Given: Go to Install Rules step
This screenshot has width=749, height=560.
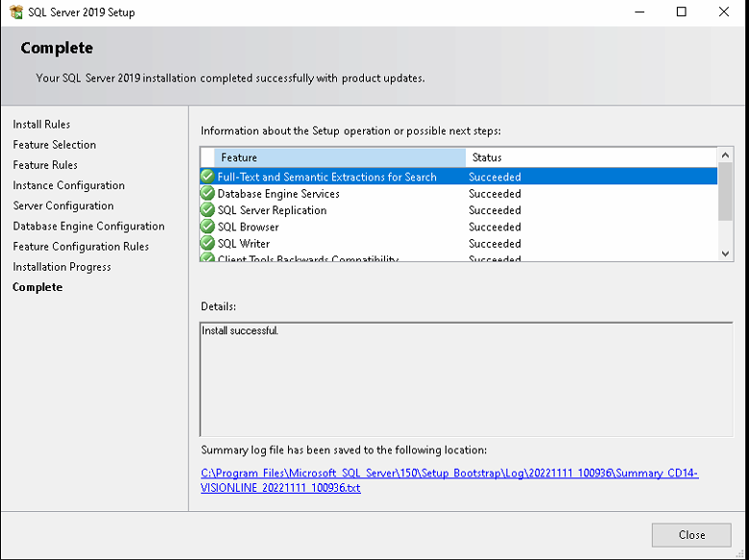Looking at the screenshot, I should [x=41, y=124].
